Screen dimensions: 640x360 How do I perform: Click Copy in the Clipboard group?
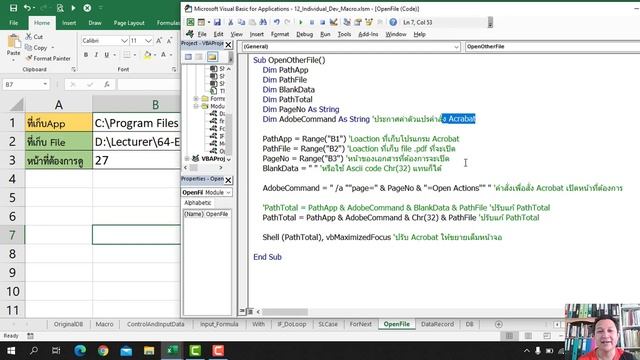[x=36, y=48]
